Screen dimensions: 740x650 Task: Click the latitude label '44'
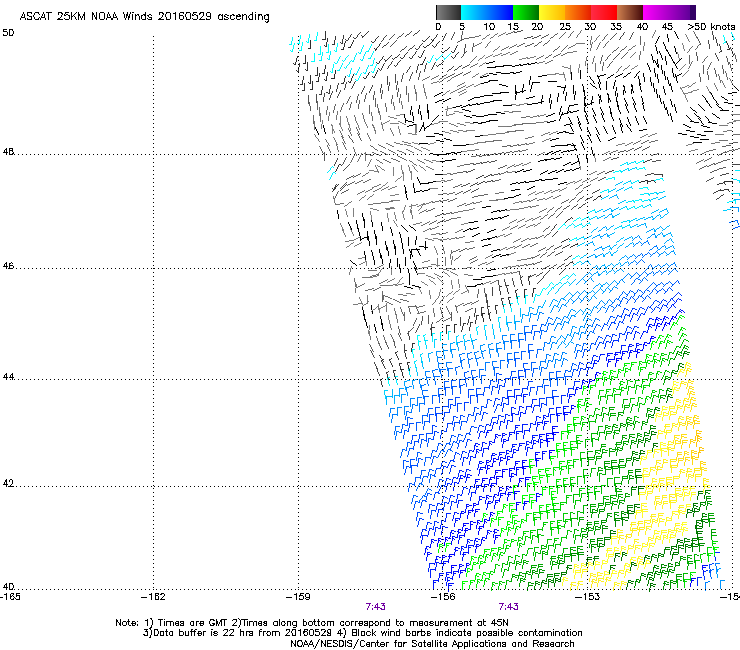(8, 377)
